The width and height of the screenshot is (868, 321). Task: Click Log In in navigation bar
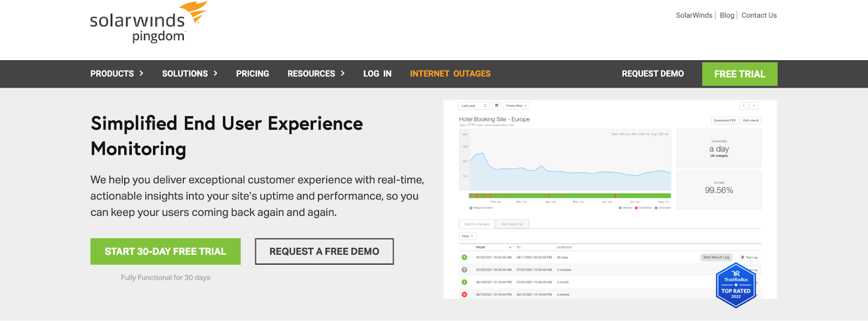pos(377,74)
